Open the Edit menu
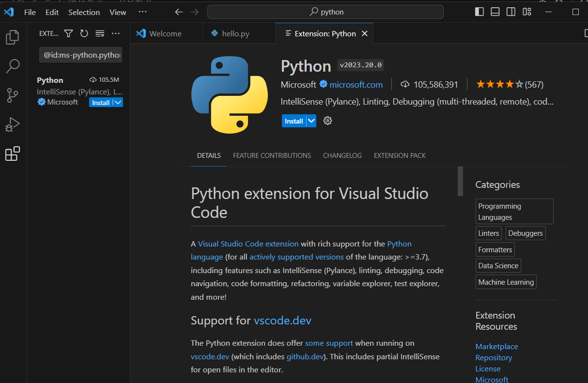This screenshot has height=383, width=588. click(x=52, y=12)
